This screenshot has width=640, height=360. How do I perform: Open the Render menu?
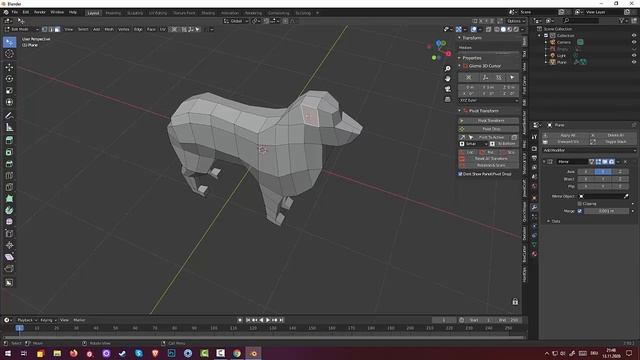40,12
